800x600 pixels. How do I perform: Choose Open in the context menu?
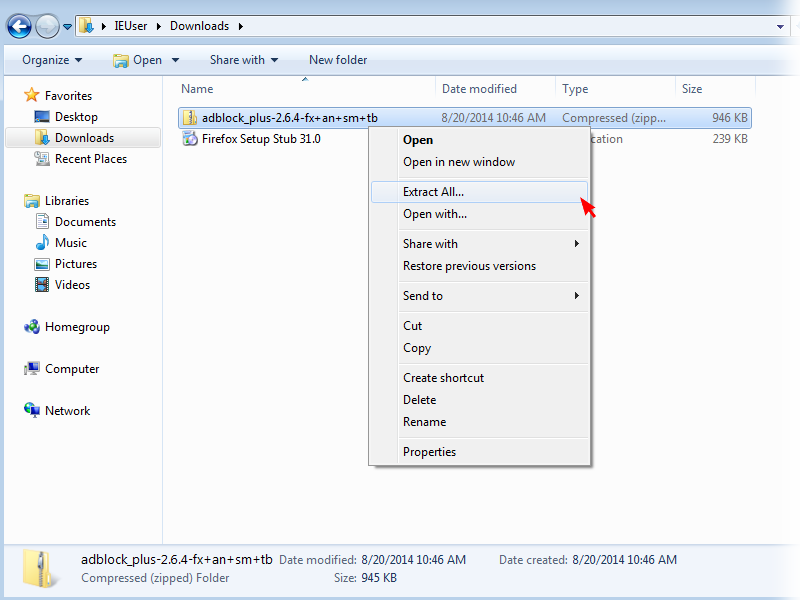point(480,140)
